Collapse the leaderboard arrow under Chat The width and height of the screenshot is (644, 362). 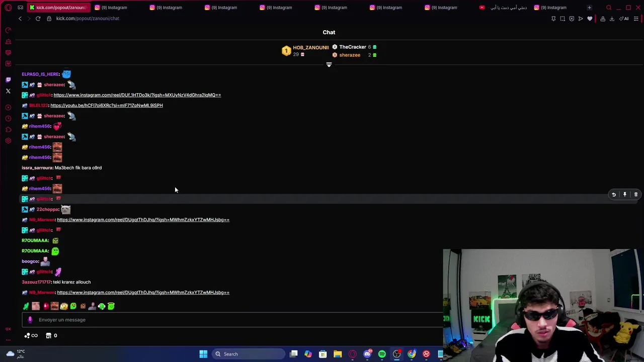click(329, 65)
